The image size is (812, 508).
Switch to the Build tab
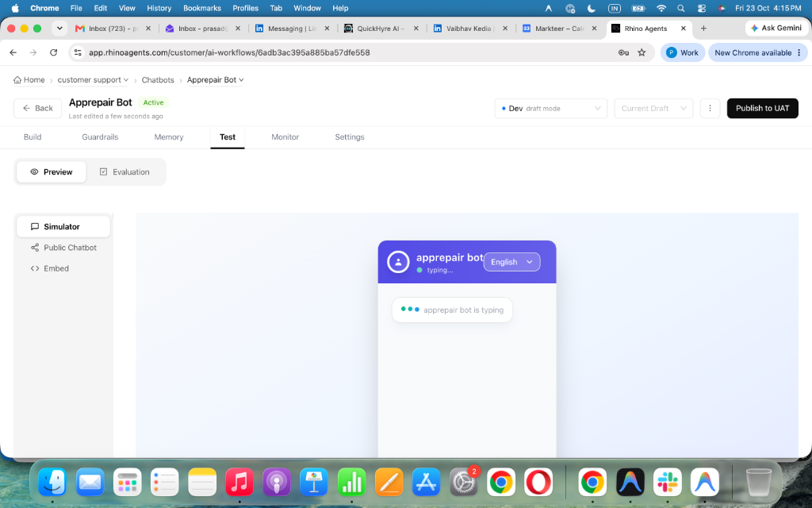33,137
